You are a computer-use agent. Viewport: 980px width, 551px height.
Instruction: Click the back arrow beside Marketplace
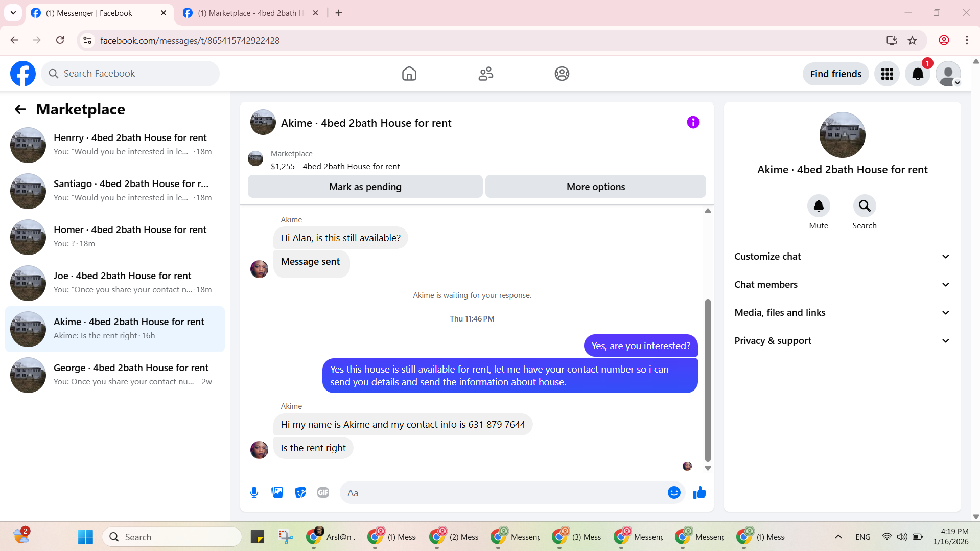click(x=20, y=109)
